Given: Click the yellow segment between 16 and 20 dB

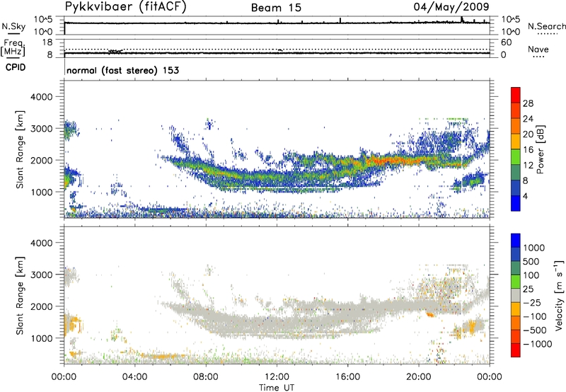Looking at the screenshot, I should coord(516,142).
